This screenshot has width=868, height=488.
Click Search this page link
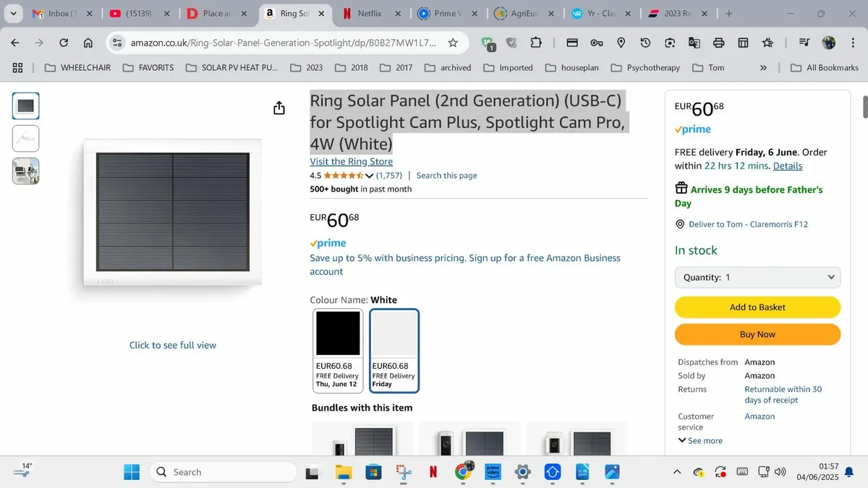[x=446, y=176]
